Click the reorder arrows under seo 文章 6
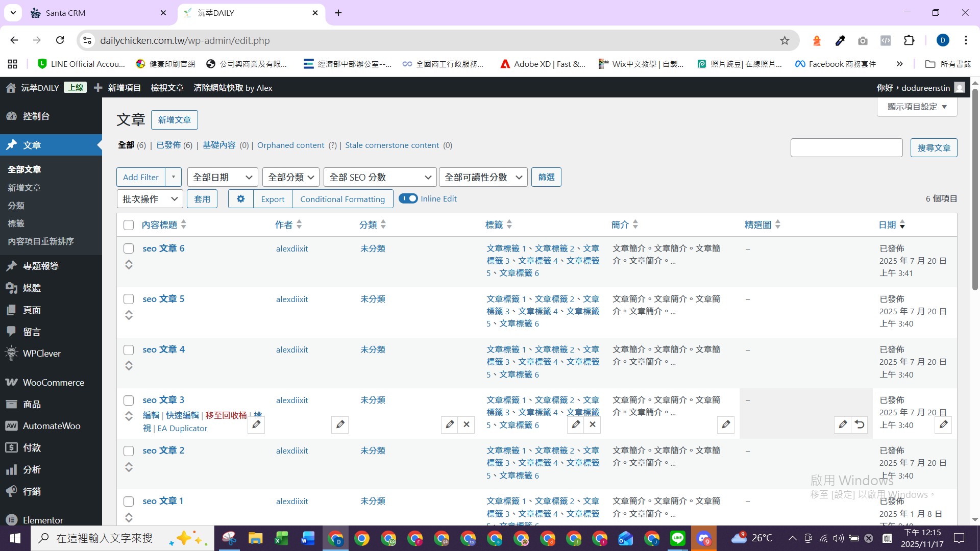This screenshot has width=980, height=551. [129, 264]
